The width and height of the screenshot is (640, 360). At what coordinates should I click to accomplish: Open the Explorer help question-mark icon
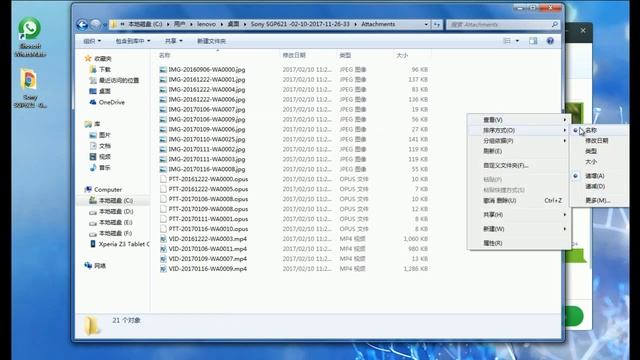[550, 41]
